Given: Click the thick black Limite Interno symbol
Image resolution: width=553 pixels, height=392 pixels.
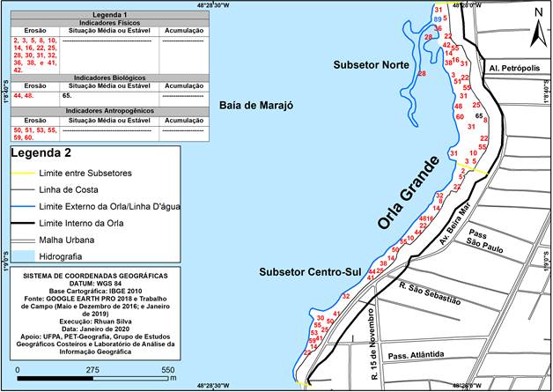Looking at the screenshot, I should 26,223.
